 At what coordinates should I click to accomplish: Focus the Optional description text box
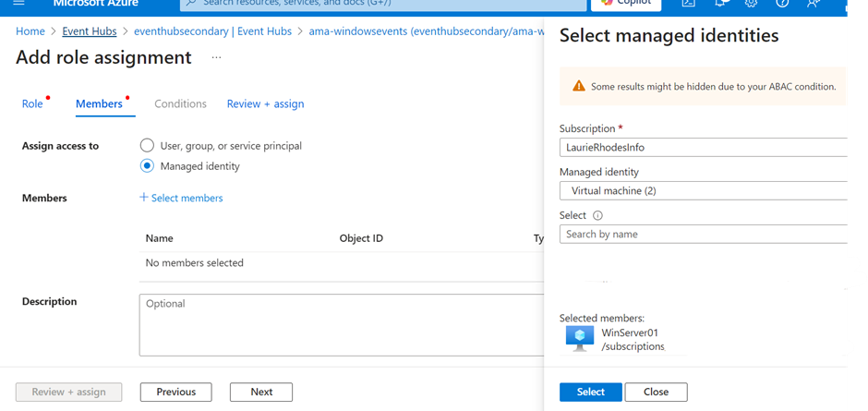tap(342, 324)
